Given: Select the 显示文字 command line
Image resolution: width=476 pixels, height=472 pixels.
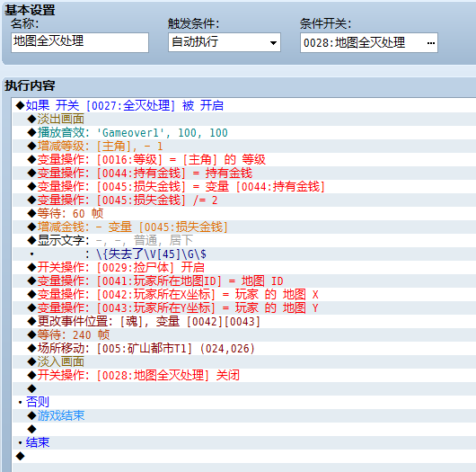Looking at the screenshot, I should tap(244, 240).
